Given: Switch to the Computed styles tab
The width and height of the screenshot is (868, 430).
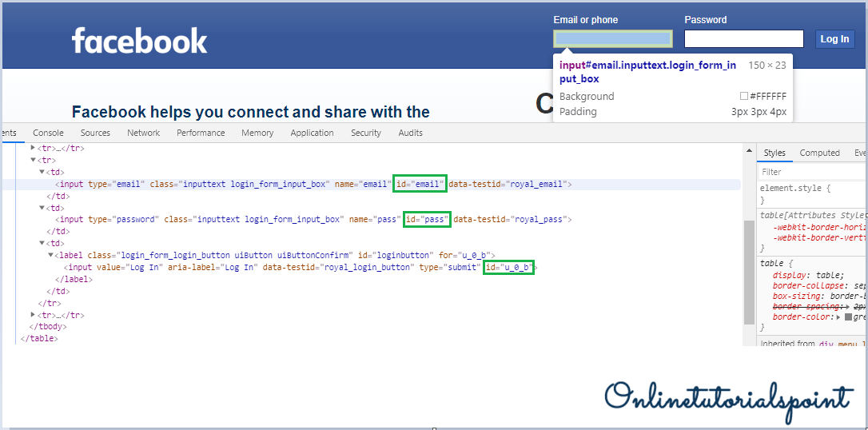Looking at the screenshot, I should [819, 153].
